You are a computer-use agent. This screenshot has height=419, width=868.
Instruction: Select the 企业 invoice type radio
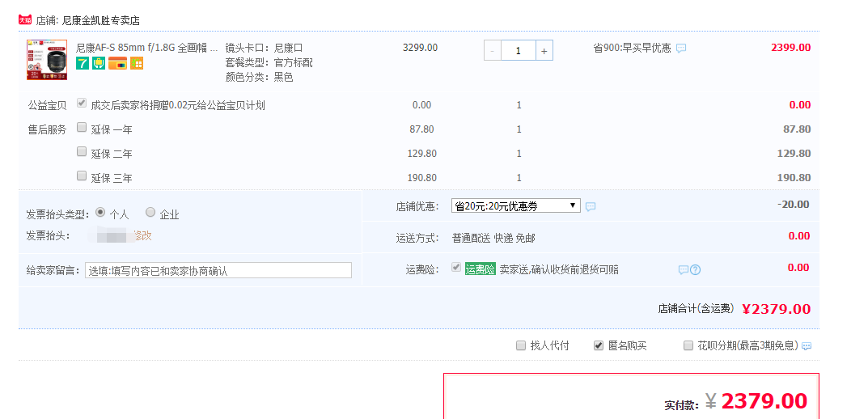[150, 212]
